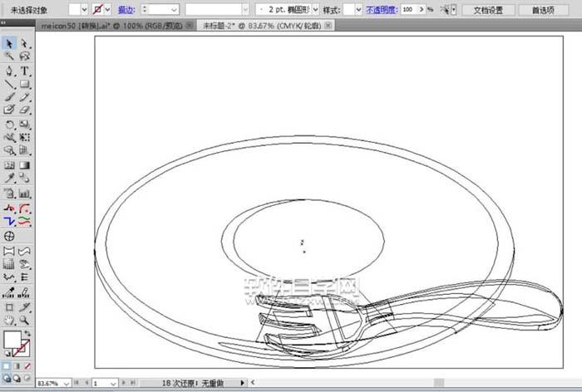The width and height of the screenshot is (582, 392).
Task: Select the crosshair circle plugin tool
Action: tap(9, 236)
